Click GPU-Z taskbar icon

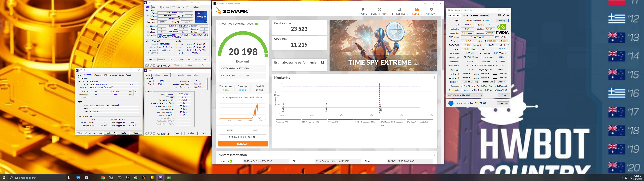tap(169, 178)
